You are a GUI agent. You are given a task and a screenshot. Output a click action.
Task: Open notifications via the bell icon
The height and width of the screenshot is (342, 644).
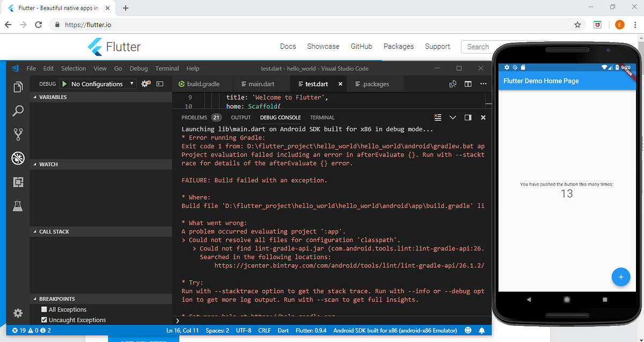(x=482, y=330)
